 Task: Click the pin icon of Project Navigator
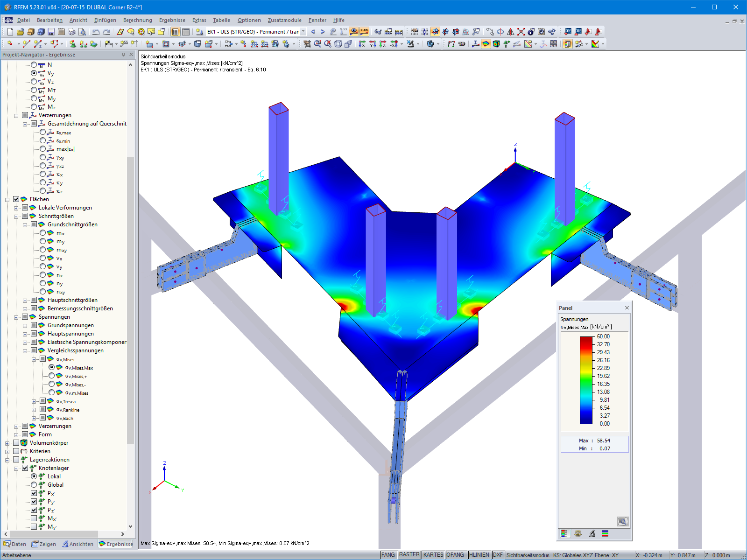tap(124, 55)
